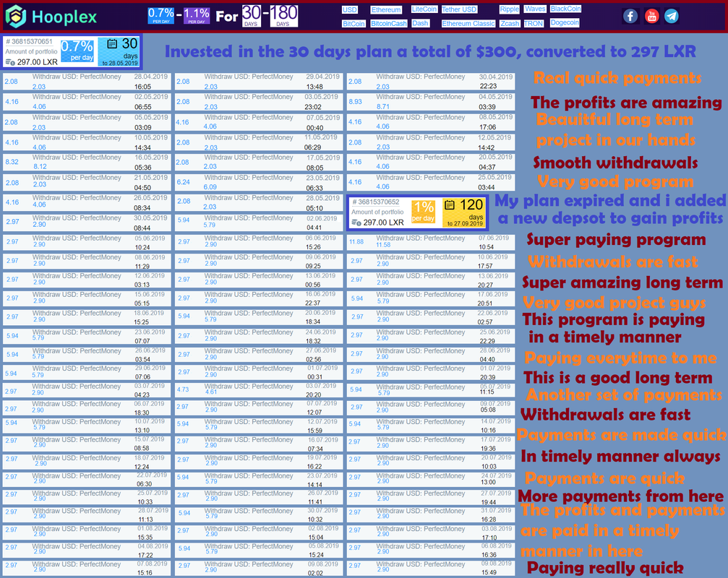Screen dimensions: 728x578
Task: Select the Ethereum Classic currency label
Action: (x=468, y=24)
